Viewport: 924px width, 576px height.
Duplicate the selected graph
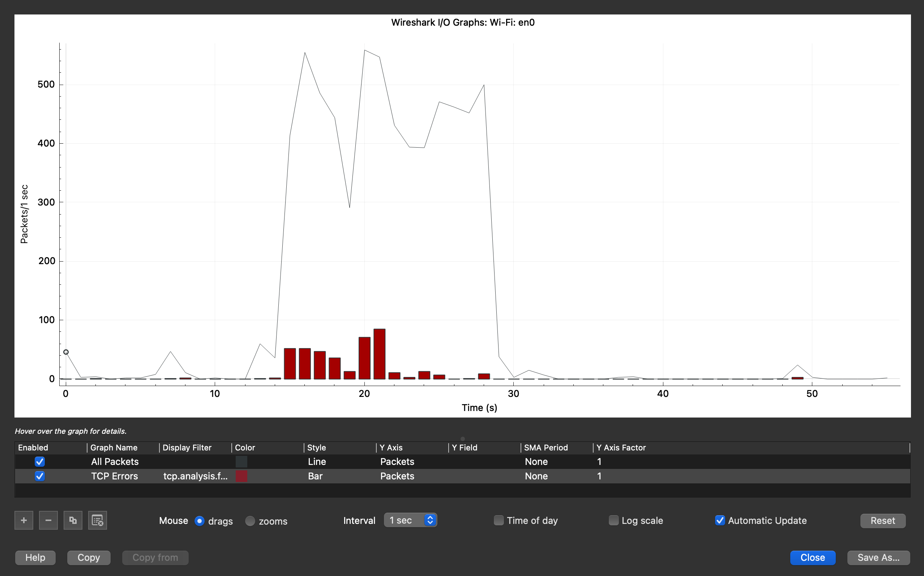[73, 520]
